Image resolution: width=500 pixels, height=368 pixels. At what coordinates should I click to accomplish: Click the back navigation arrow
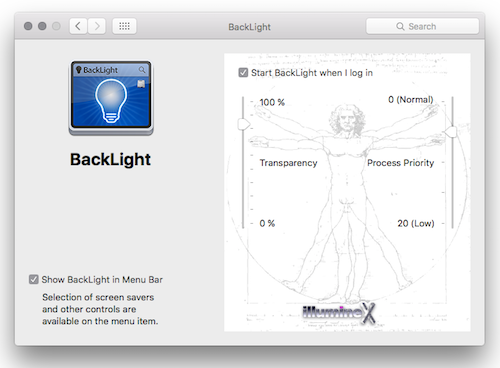78,26
